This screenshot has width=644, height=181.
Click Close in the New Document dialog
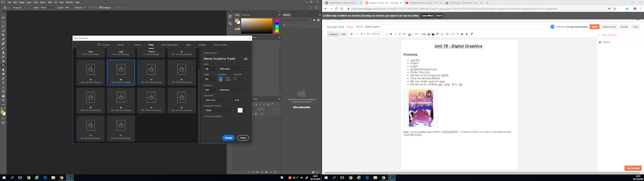[243, 138]
